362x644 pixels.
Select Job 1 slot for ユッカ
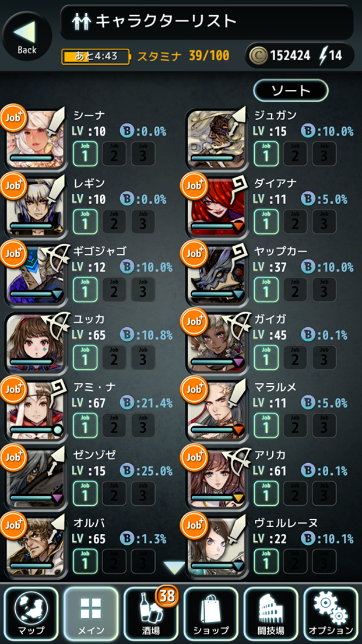point(85,357)
